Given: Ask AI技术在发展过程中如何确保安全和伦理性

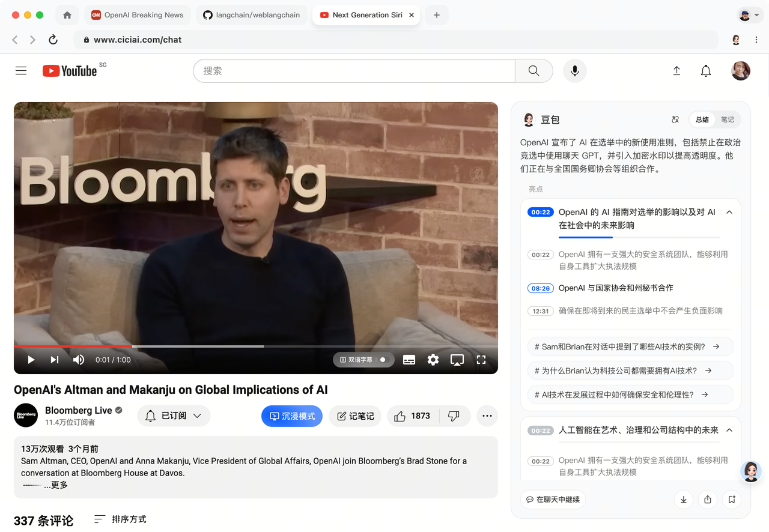Looking at the screenshot, I should 631,394.
